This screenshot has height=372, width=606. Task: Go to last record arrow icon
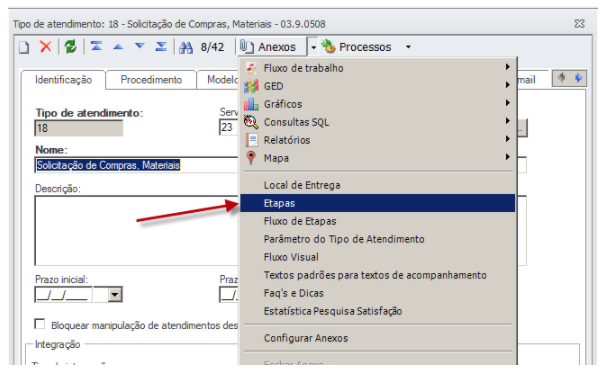(x=161, y=47)
